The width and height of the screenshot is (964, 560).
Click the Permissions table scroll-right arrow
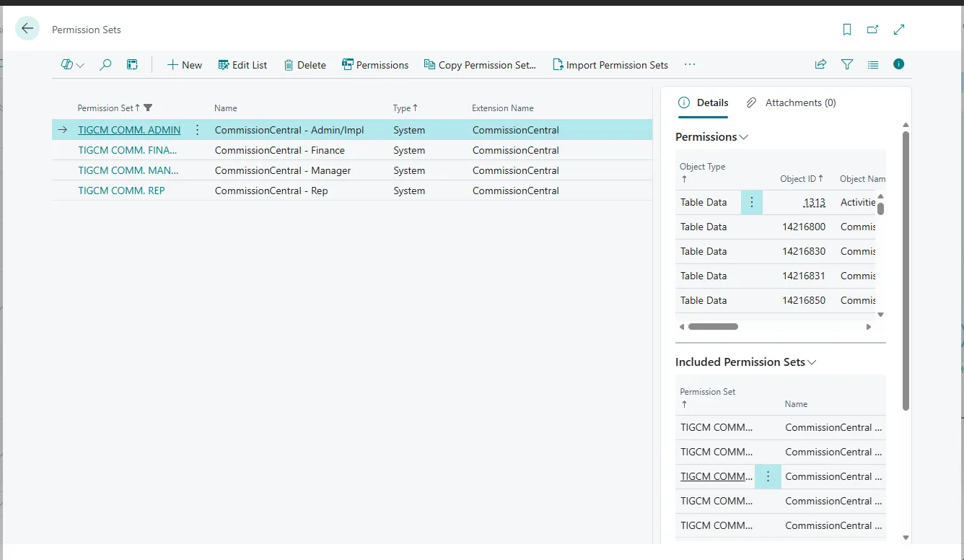click(869, 327)
